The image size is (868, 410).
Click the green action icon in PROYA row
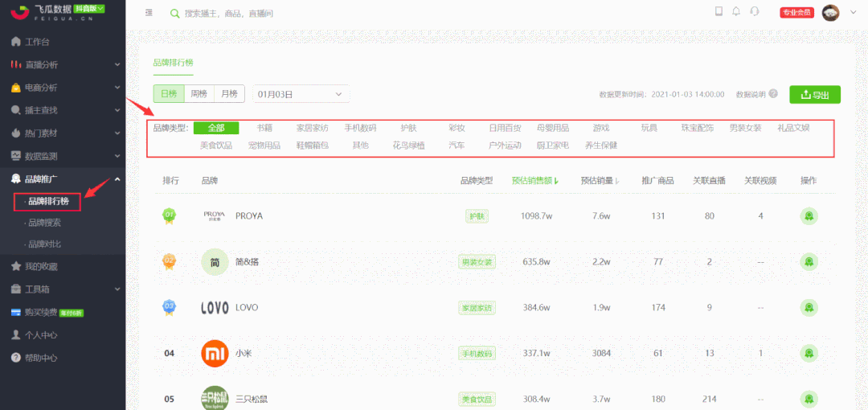click(x=808, y=216)
